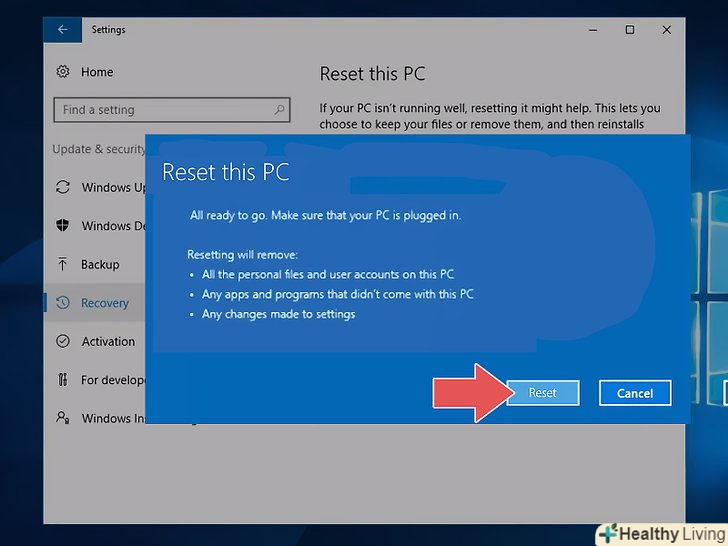Maximize the Settings window
This screenshot has height=546, width=728.
click(x=630, y=30)
